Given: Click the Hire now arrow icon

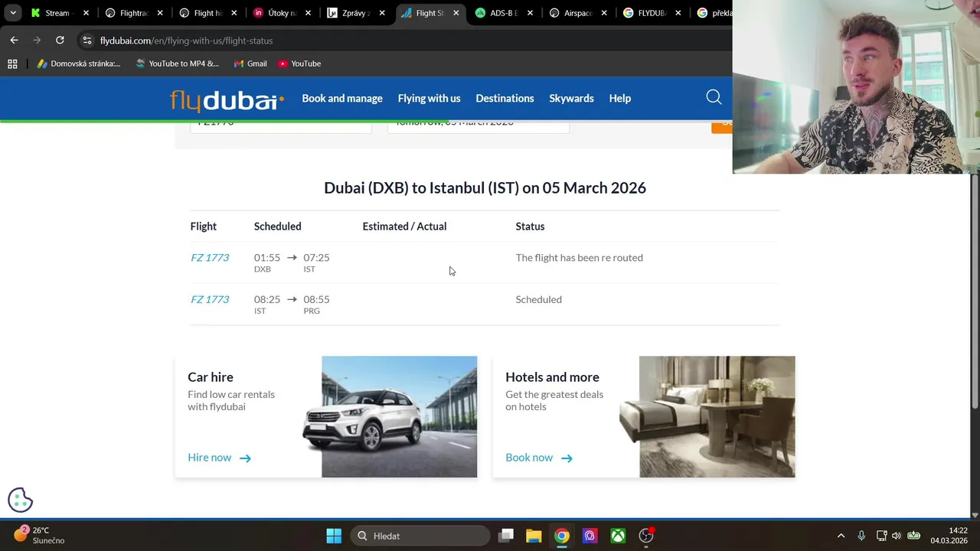Looking at the screenshot, I should (x=245, y=458).
